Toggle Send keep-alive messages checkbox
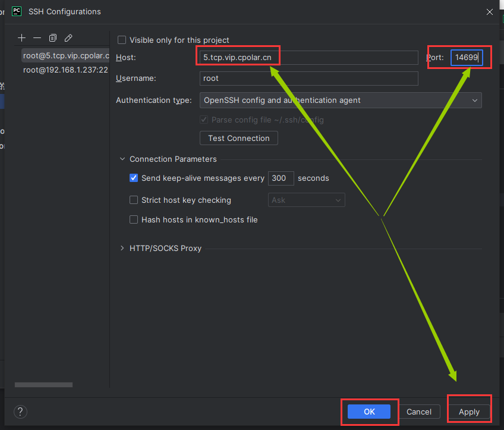504x430 pixels. [134, 178]
